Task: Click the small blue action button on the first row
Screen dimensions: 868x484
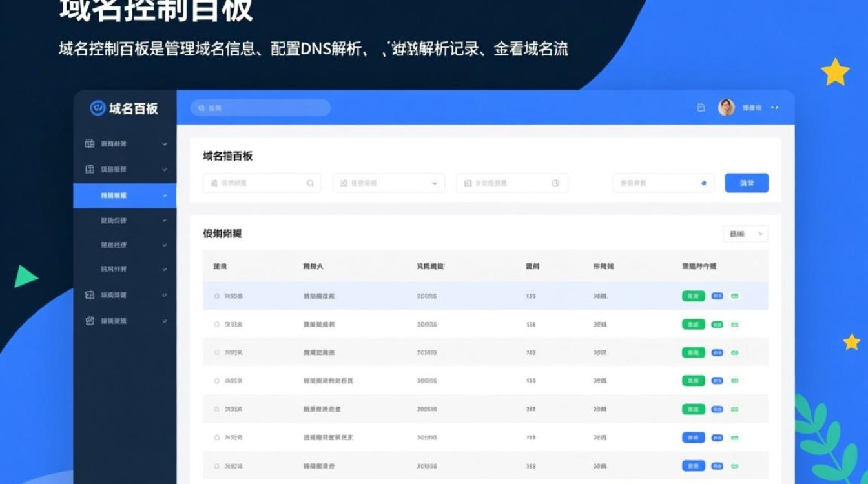Action: point(717,296)
